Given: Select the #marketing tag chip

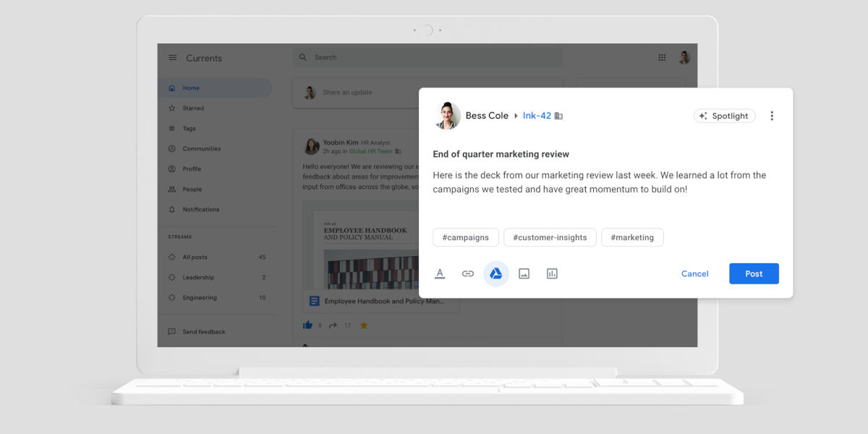Looking at the screenshot, I should pyautogui.click(x=632, y=237).
